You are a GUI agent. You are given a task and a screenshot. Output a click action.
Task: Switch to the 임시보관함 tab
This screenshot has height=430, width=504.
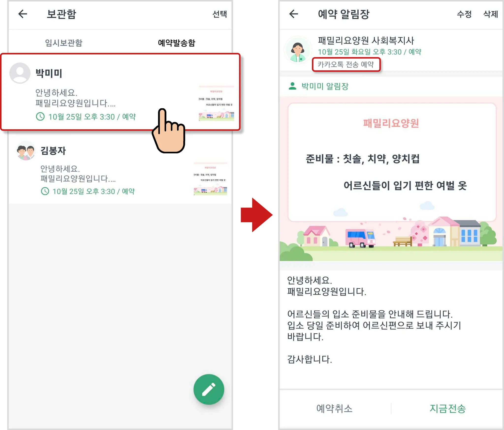[64, 43]
